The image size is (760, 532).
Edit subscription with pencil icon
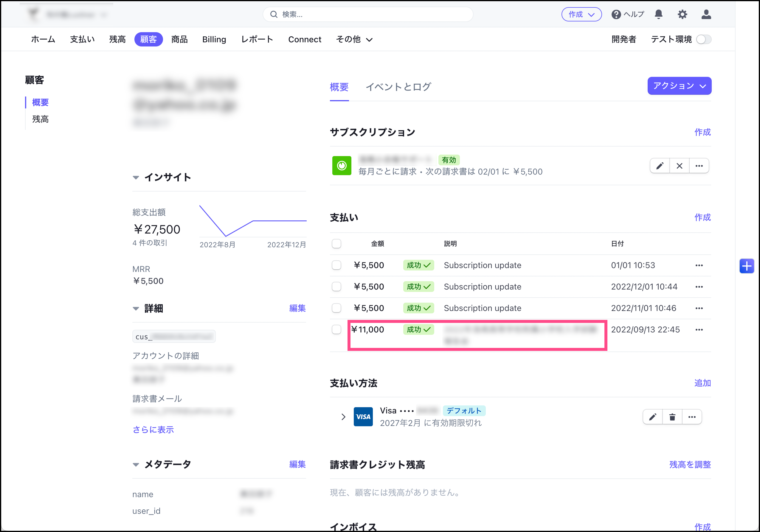pos(660,166)
